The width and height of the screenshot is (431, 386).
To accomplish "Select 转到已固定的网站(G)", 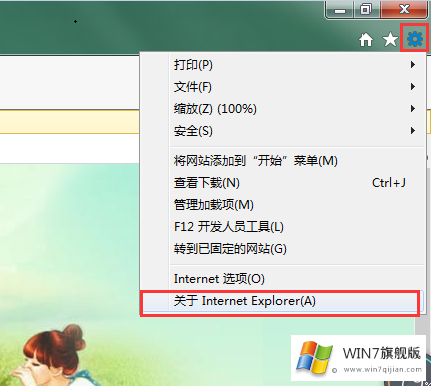I will 282,249.
